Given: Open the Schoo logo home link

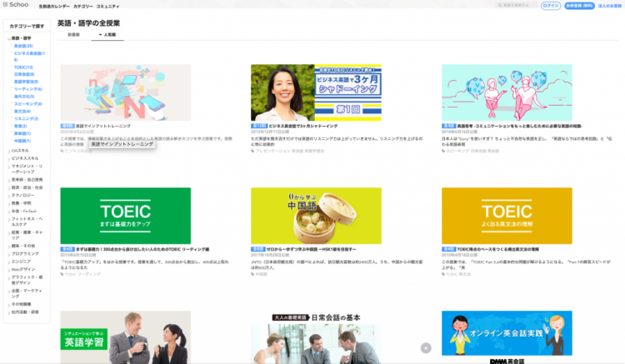Looking at the screenshot, I should (x=16, y=4).
